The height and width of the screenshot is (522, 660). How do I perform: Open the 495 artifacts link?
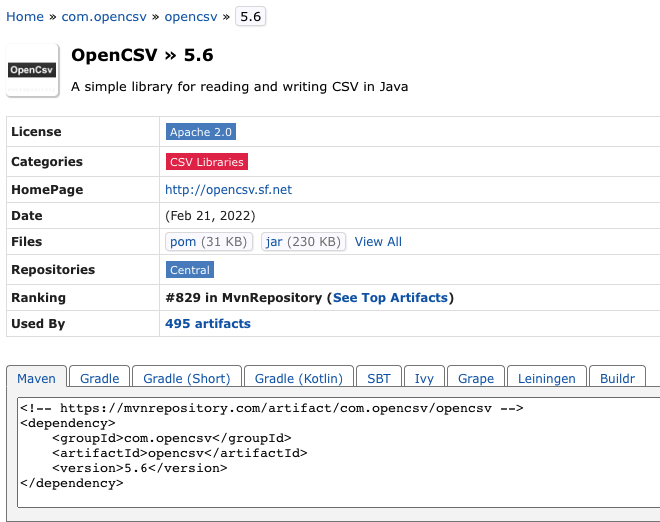[x=208, y=324]
